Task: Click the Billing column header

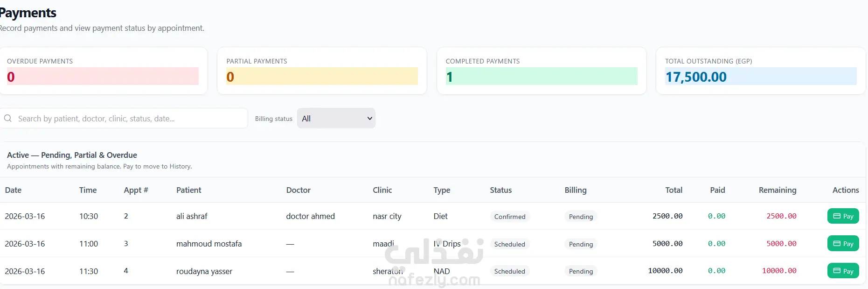Action: point(575,190)
